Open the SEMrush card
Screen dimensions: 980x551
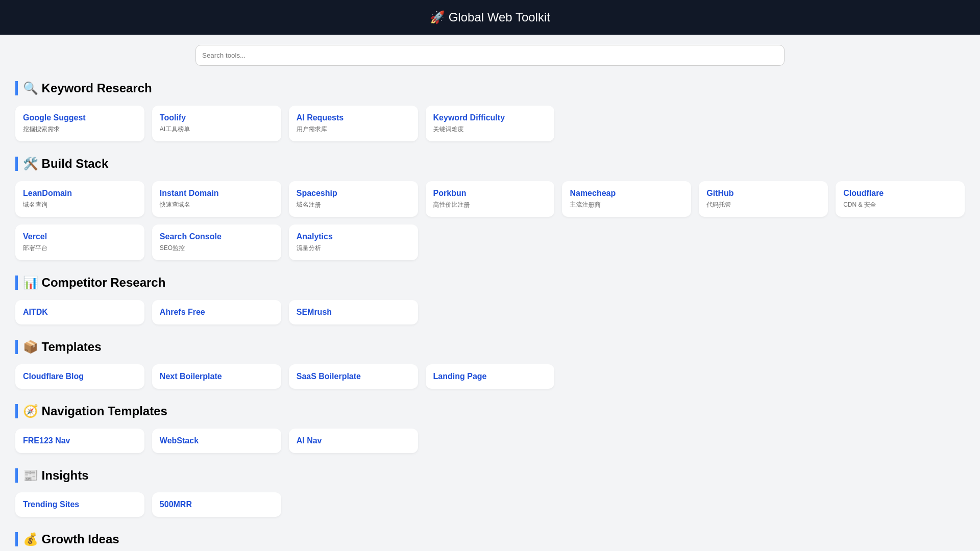point(353,312)
